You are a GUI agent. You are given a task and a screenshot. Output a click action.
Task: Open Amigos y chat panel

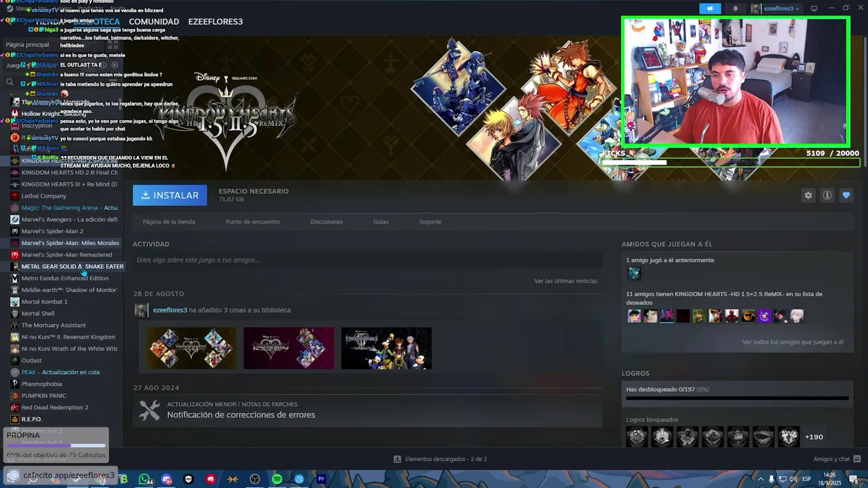(x=837, y=459)
